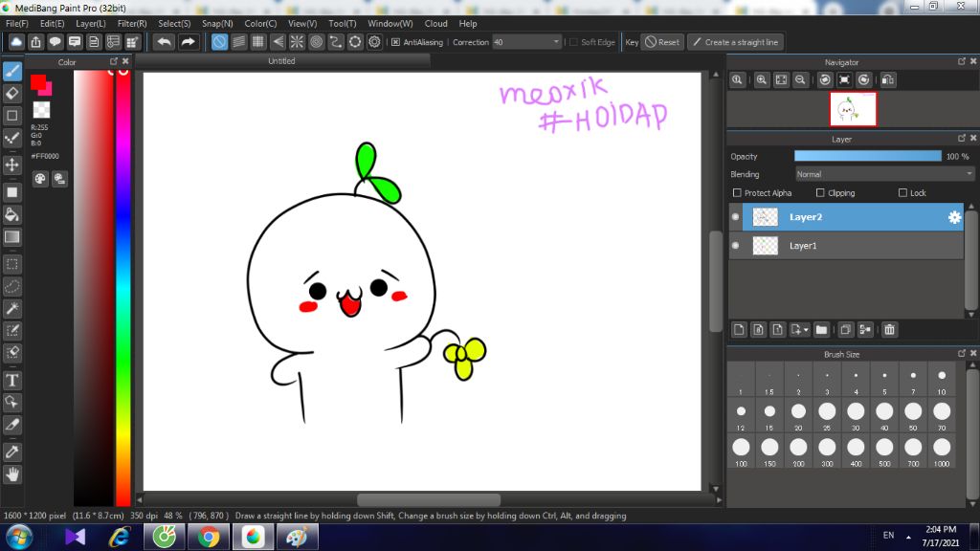980x551 pixels.
Task: Open the Snap menu
Action: [217, 23]
